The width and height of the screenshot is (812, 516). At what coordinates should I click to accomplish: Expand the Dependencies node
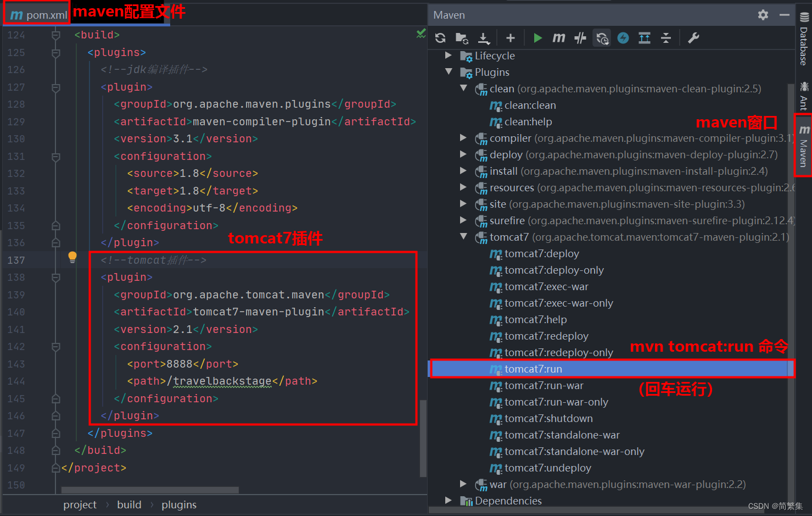pos(449,500)
